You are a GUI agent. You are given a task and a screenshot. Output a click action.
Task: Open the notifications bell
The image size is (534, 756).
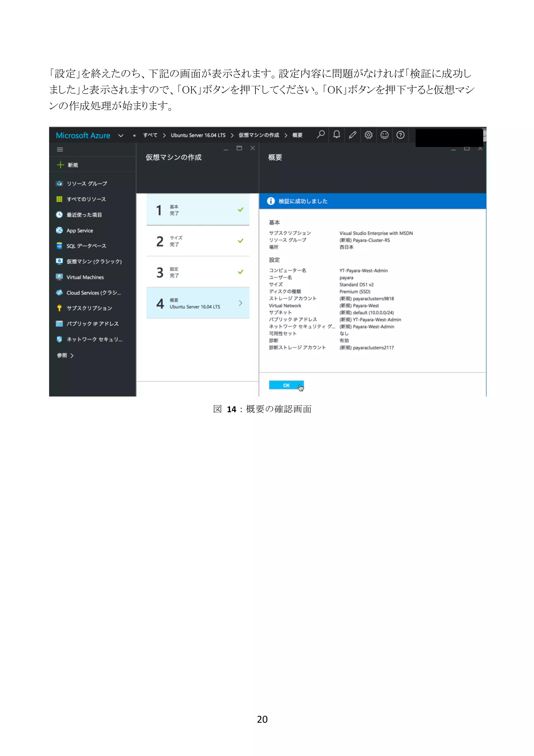[x=336, y=135]
